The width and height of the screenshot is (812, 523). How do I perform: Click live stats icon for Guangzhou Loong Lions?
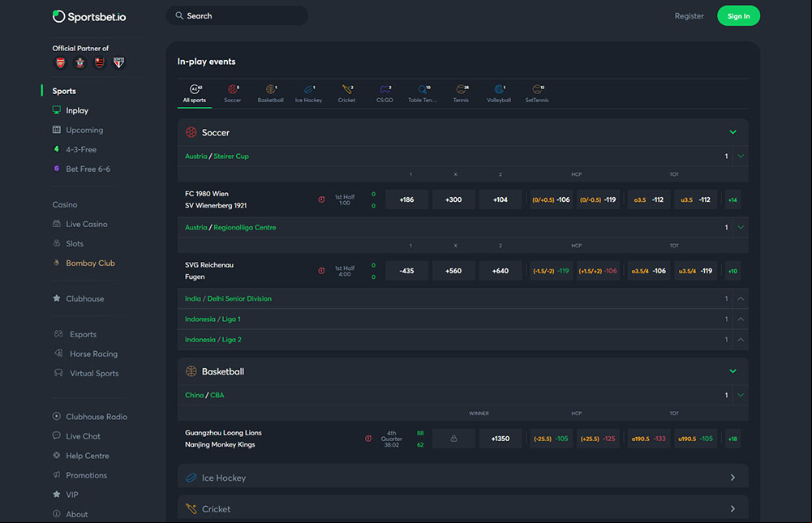pyautogui.click(x=368, y=439)
